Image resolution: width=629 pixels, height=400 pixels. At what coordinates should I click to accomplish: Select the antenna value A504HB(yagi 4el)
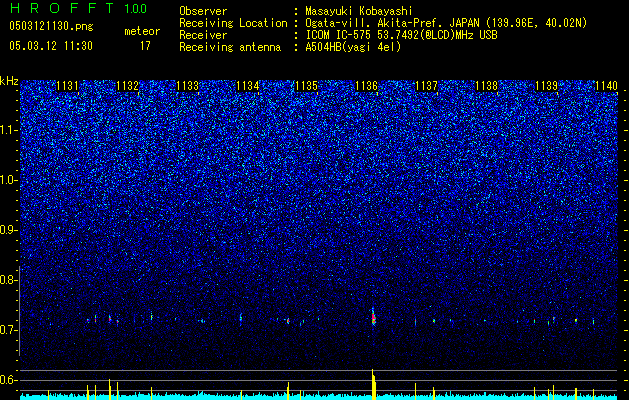pyautogui.click(x=353, y=47)
